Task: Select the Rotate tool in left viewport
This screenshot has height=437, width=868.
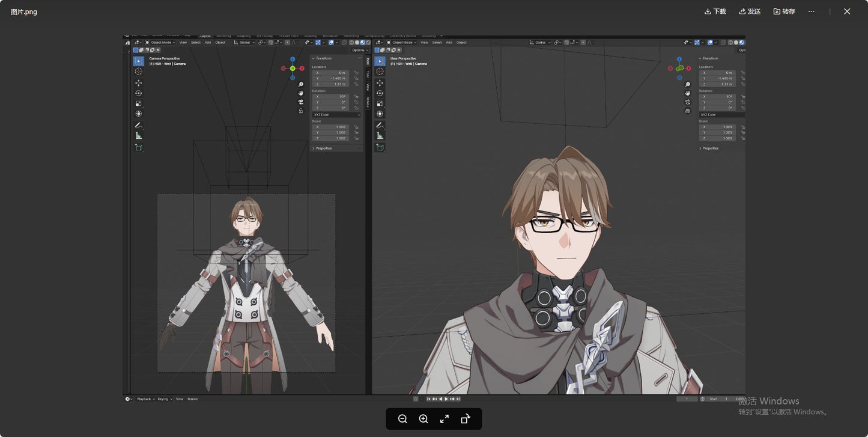Action: coord(139,93)
